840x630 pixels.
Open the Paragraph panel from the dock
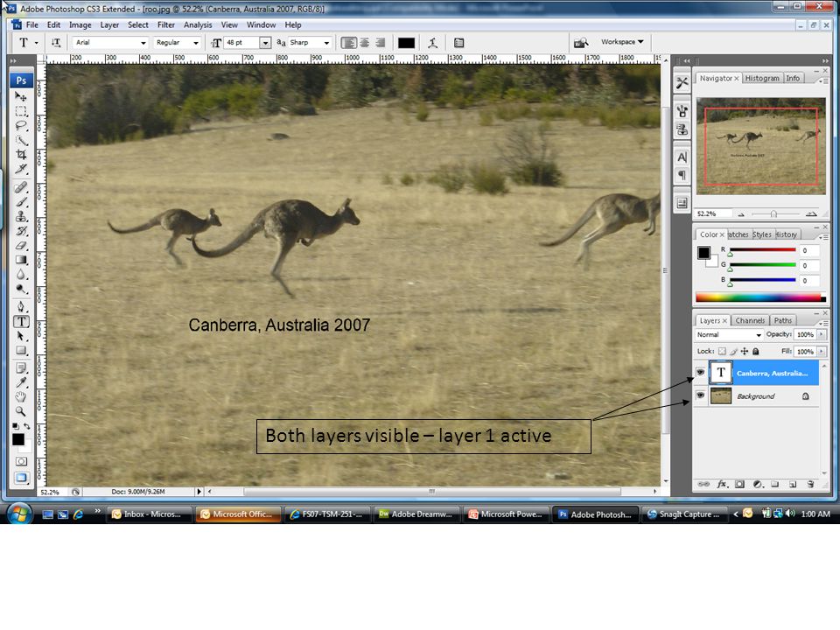[x=682, y=175]
